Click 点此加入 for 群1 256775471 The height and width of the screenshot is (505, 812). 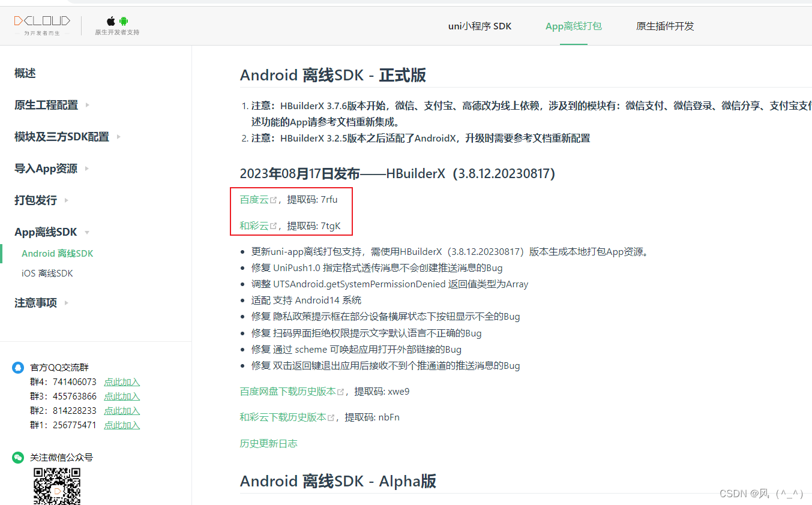pyautogui.click(x=122, y=425)
